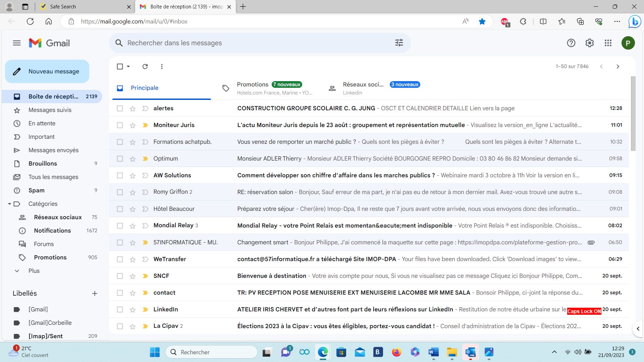Select the alertes email checkbox

click(x=120, y=108)
